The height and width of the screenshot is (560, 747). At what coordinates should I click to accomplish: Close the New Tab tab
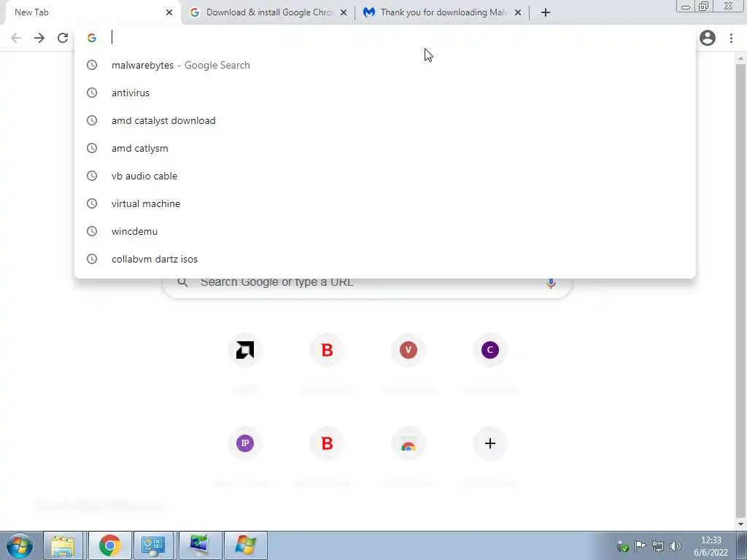click(169, 12)
